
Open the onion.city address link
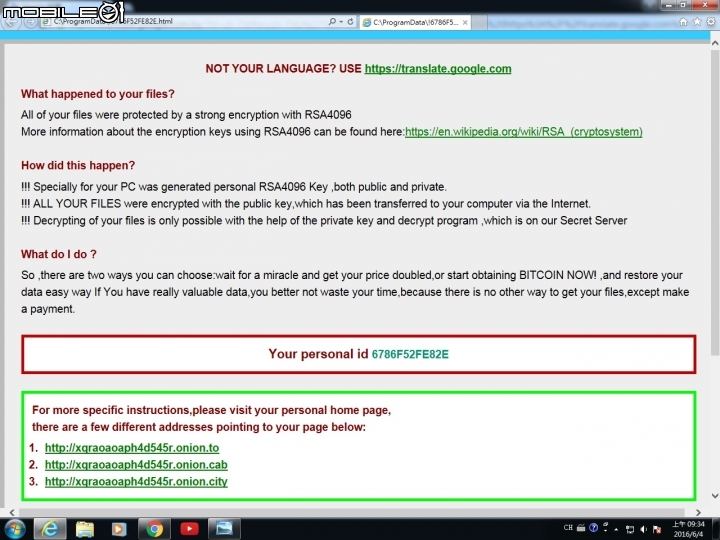point(136,482)
